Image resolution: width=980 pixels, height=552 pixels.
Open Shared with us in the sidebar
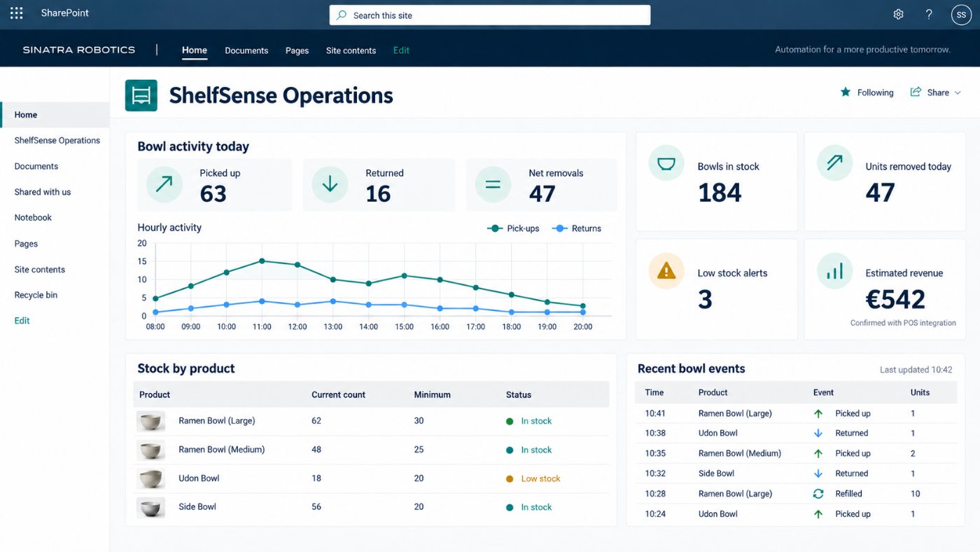tap(43, 192)
